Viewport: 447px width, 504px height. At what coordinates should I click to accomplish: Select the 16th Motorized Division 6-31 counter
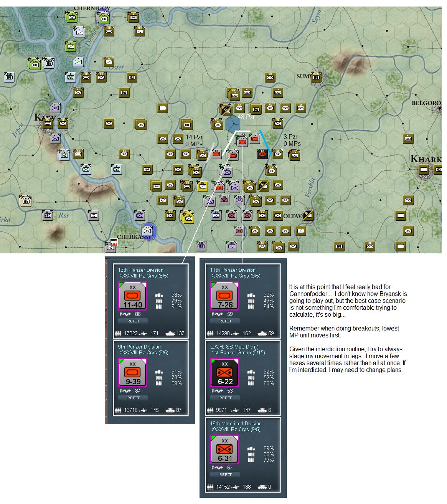(224, 449)
